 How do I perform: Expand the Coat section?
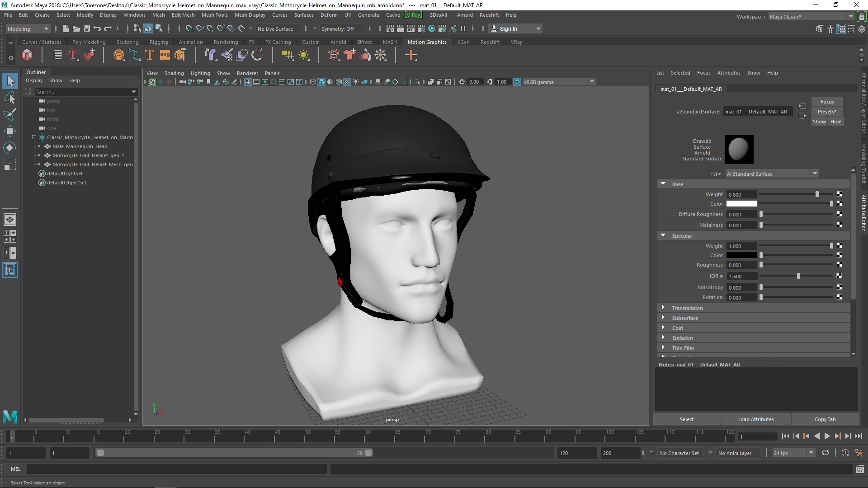tap(663, 328)
